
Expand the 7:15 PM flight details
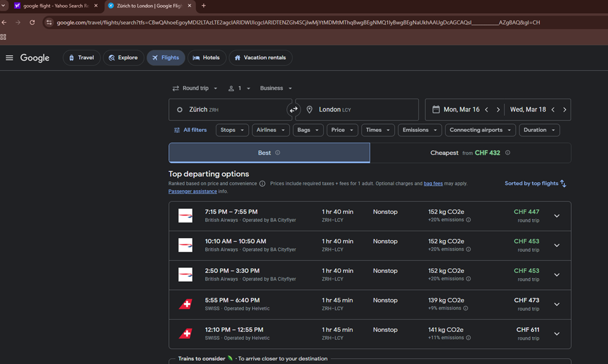[x=557, y=216]
